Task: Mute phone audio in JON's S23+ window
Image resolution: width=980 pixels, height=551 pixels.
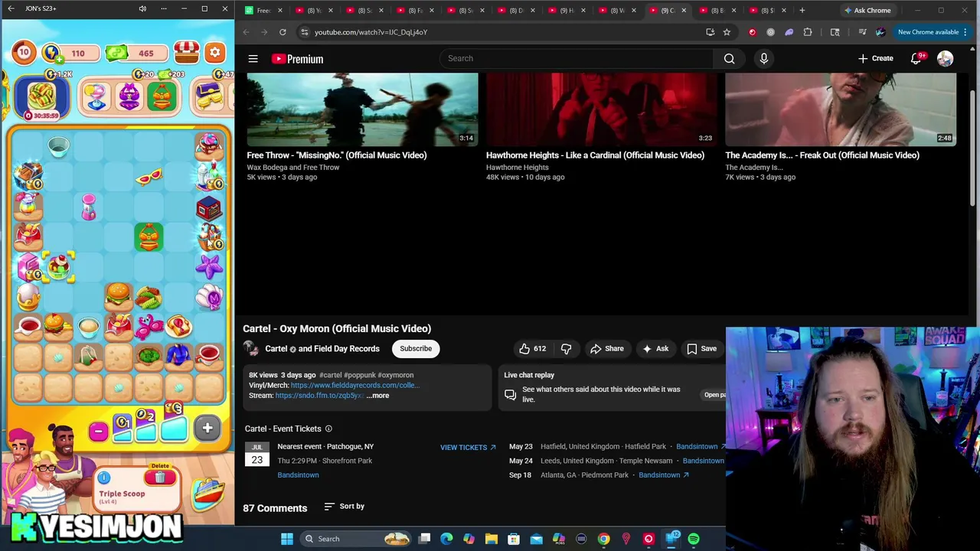Action: (142, 8)
